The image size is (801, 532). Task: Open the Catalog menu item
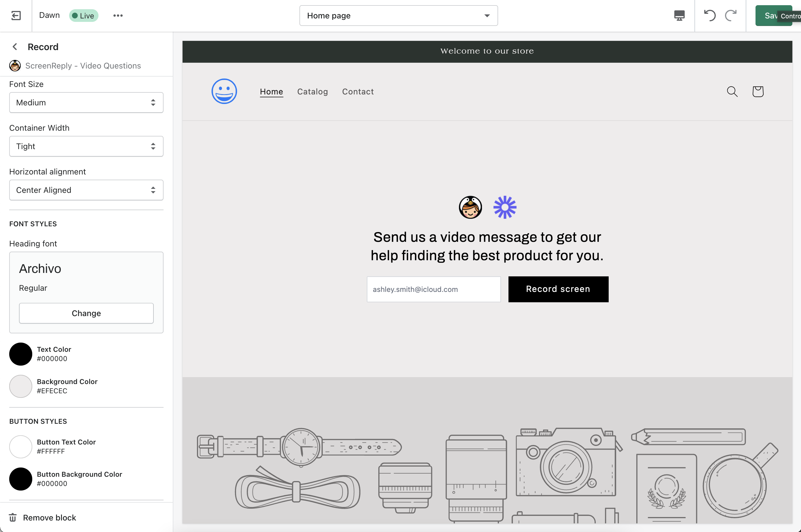312,92
